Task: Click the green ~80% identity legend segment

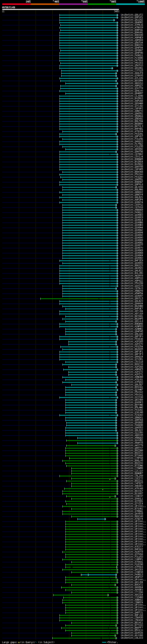Action: point(102,4)
